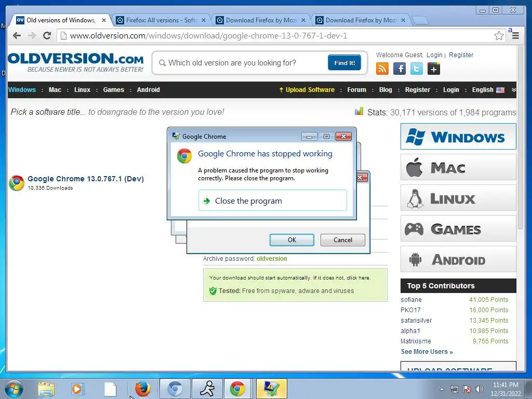Click Upload Software in the nav bar

[307, 90]
